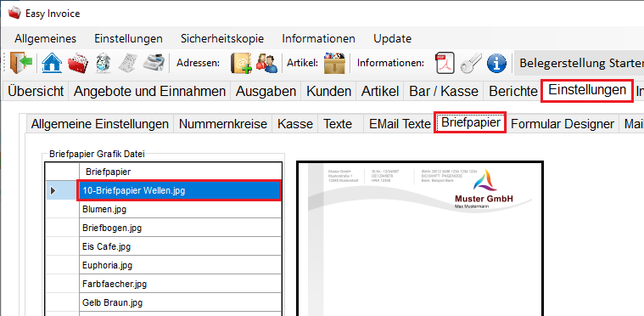This screenshot has width=644, height=316.
Task: Open the cash register icon
Action: (154, 63)
